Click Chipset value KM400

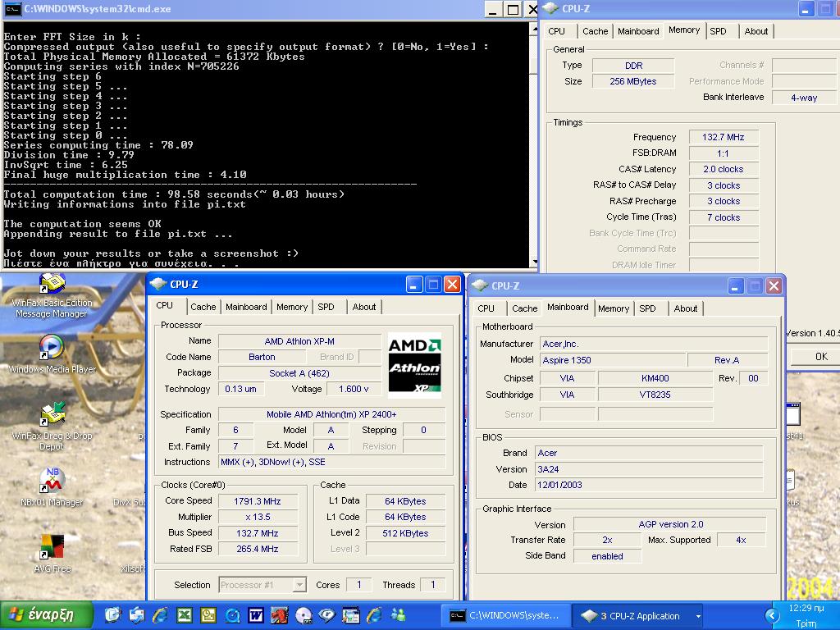(x=655, y=378)
